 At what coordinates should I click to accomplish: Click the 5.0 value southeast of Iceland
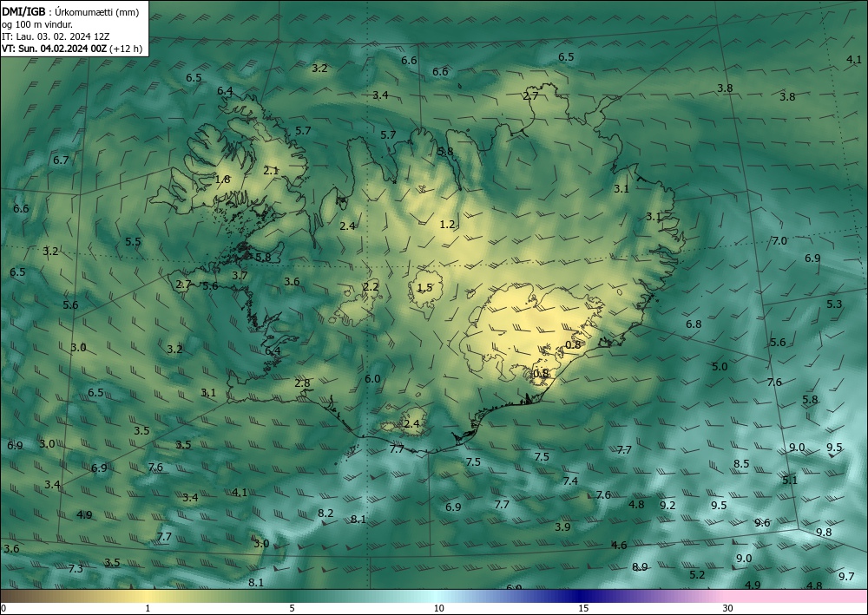click(720, 367)
